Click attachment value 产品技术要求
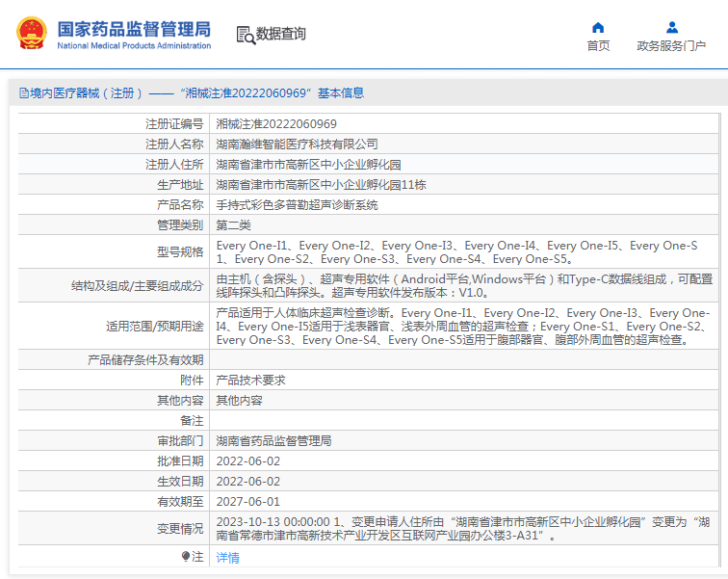Image resolution: width=728 pixels, height=579 pixels. pos(250,381)
